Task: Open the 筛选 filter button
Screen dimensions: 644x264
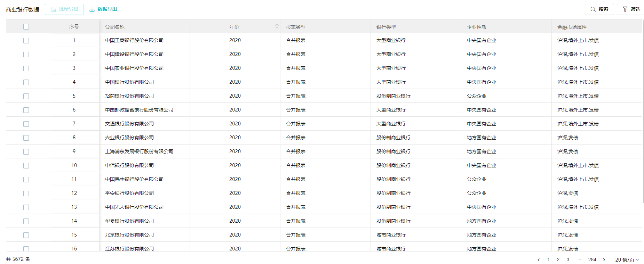Action: click(x=631, y=9)
